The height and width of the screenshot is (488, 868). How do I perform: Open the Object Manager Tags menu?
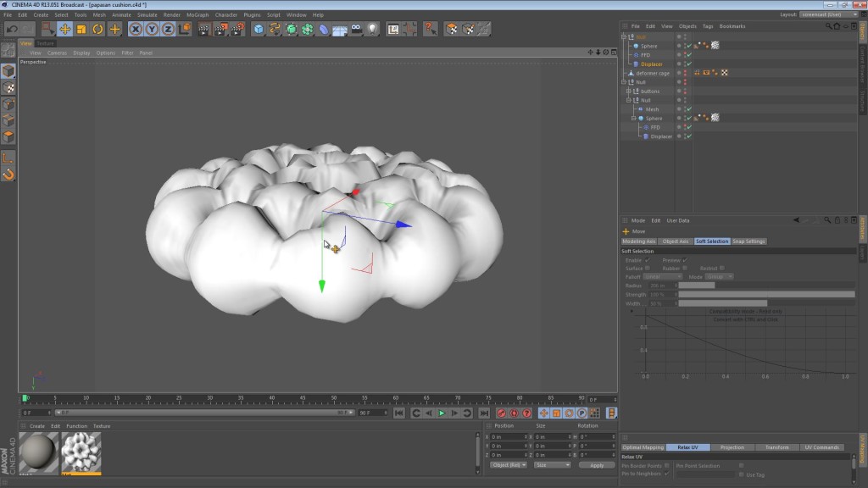tap(708, 26)
